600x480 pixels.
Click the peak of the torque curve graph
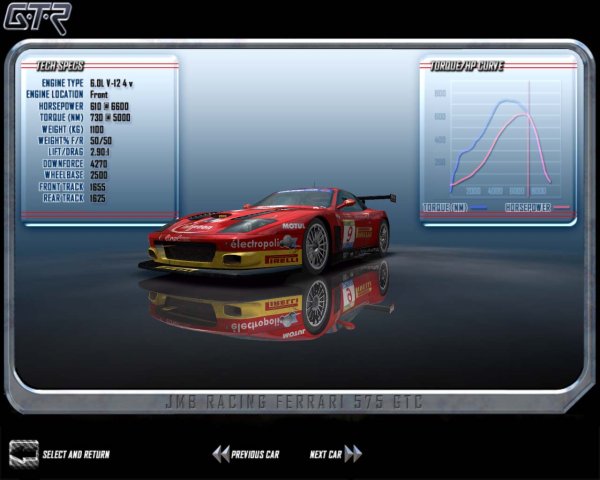coord(510,101)
